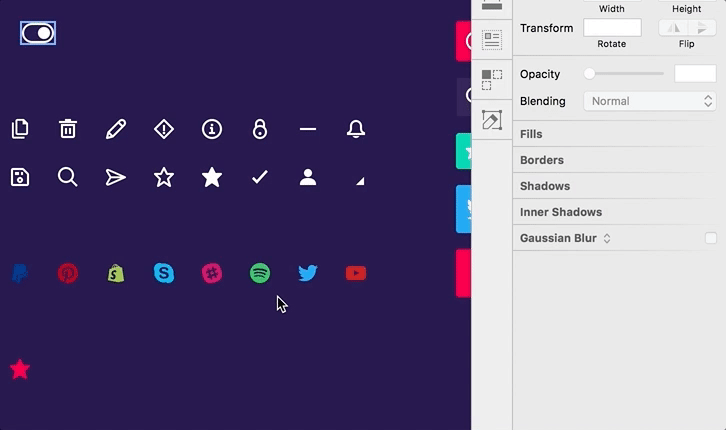Click the small corner triangle icon

360,181
